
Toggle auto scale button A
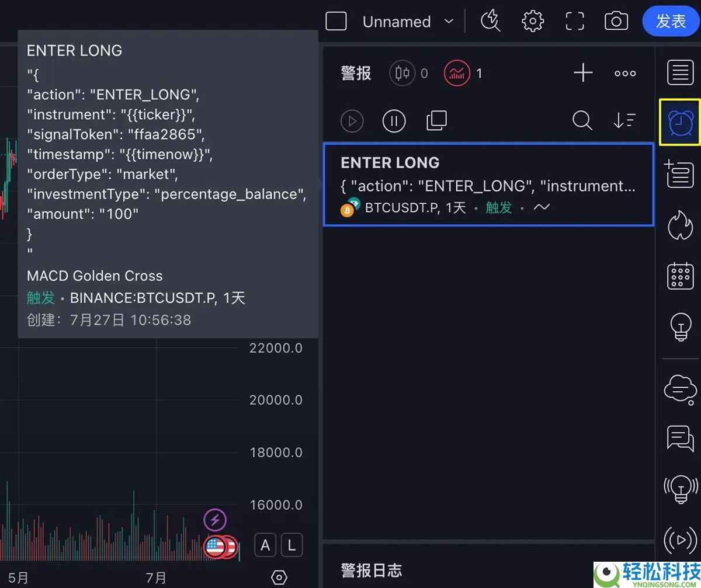[265, 546]
